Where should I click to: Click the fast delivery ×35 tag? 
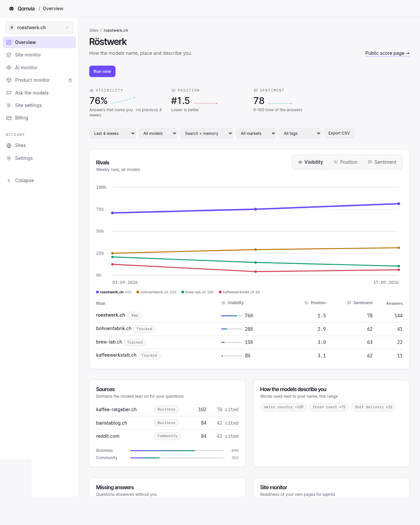coord(373,407)
